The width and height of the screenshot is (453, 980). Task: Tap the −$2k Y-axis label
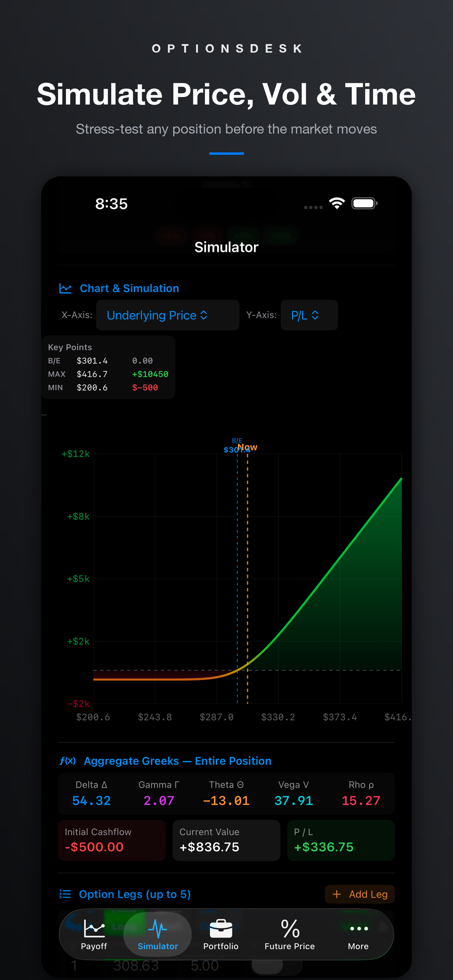pos(78,703)
